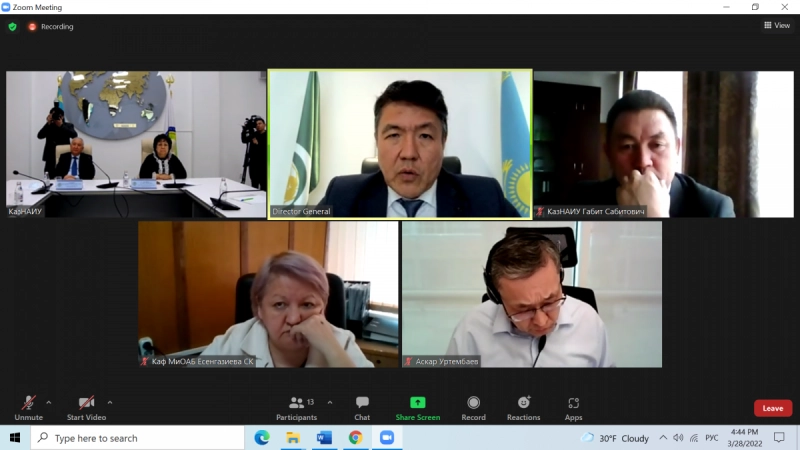Click the Zoom Meeting title bar logo
This screenshot has width=800, height=450.
tap(6, 7)
